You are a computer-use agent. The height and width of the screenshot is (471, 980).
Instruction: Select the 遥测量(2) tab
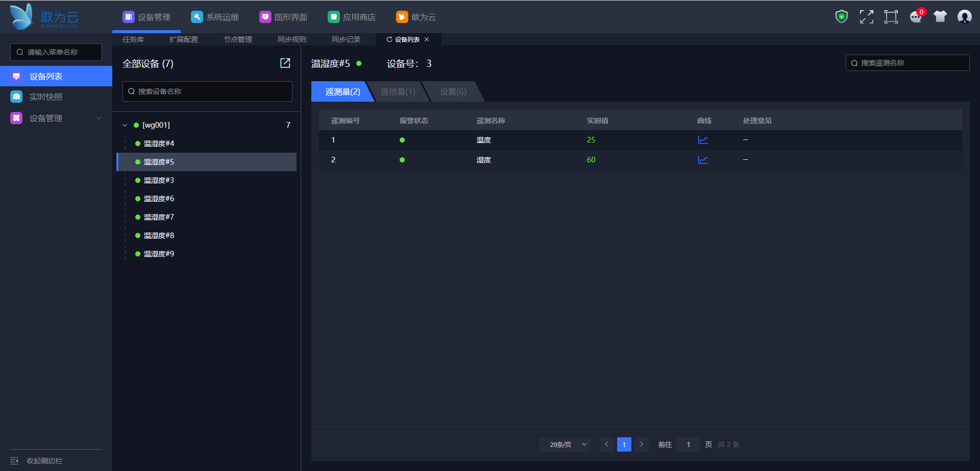tap(342, 91)
